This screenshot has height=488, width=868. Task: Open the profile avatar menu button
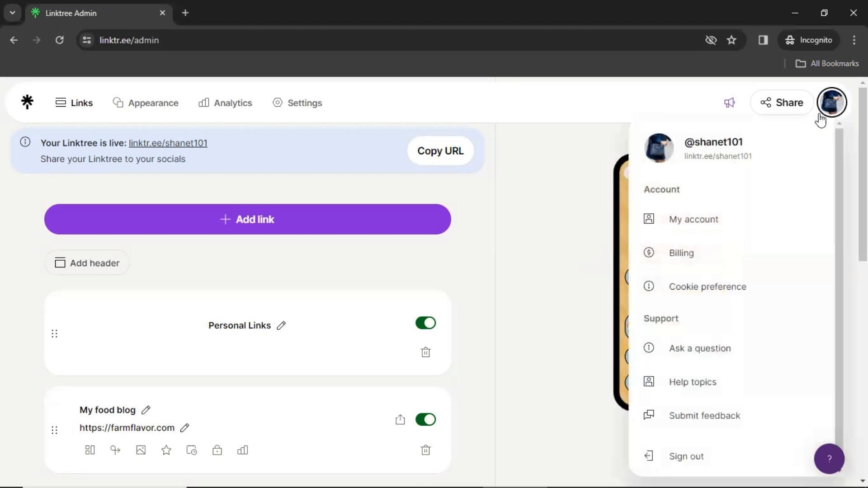832,102
